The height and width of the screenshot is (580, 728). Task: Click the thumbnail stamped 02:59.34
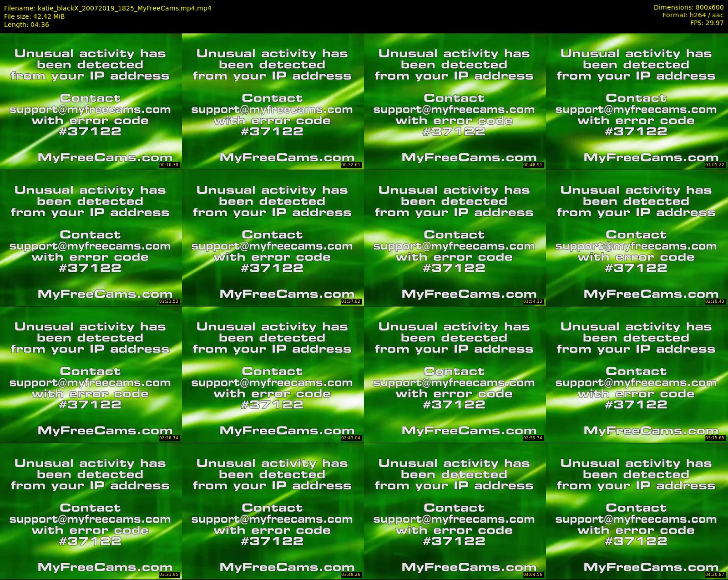pyautogui.click(x=455, y=374)
